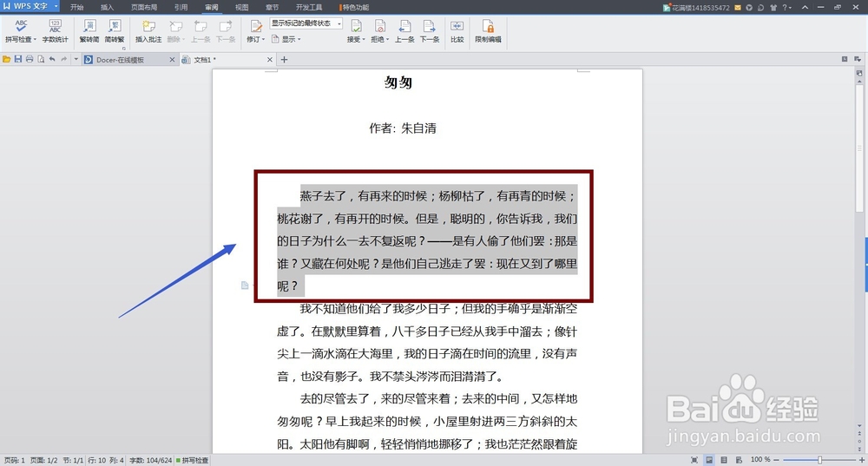Expand the quick access toolbar customize arrow
The width and height of the screenshot is (868, 466).
(76, 59)
